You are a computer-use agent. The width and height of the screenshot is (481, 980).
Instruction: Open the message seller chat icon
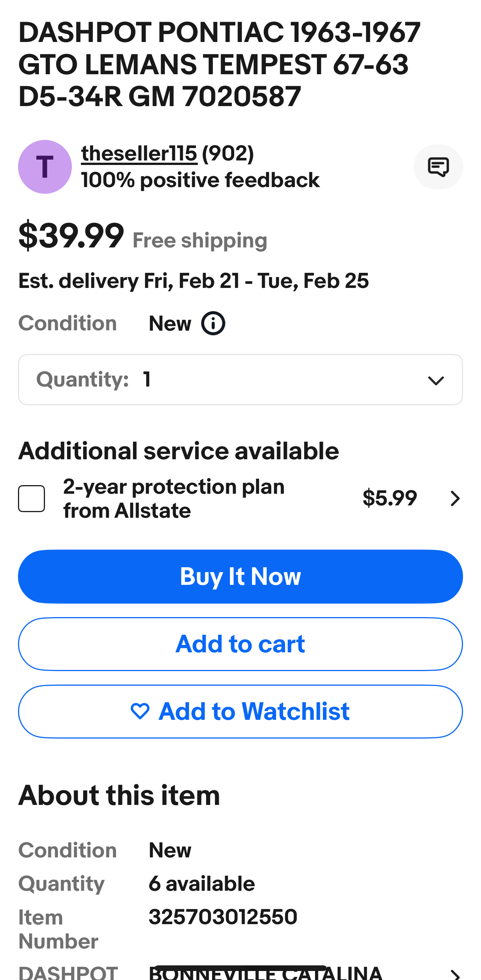tap(438, 166)
